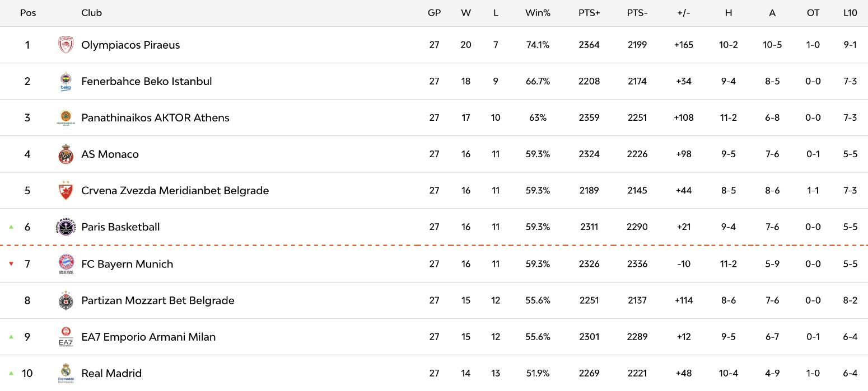868x391 pixels.
Task: Click the EA7 Emporio Armani Milan logo
Action: click(x=66, y=337)
